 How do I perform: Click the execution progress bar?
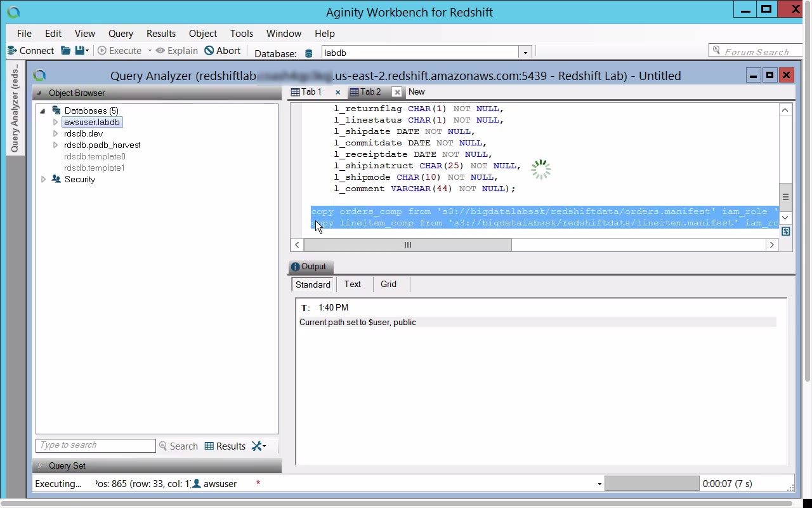[x=652, y=484]
